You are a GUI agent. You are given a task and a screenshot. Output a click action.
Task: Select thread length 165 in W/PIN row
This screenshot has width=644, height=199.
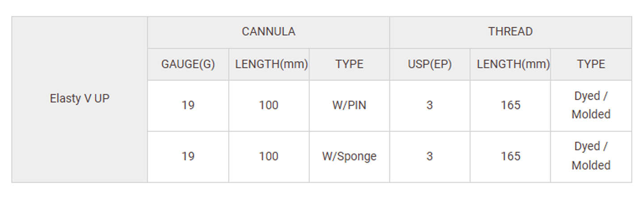(510, 106)
